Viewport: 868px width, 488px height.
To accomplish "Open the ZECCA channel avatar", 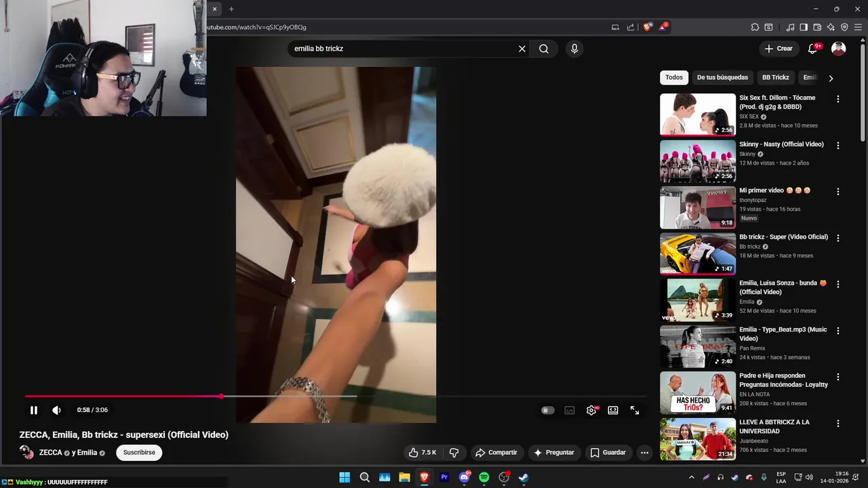I will (x=26, y=453).
